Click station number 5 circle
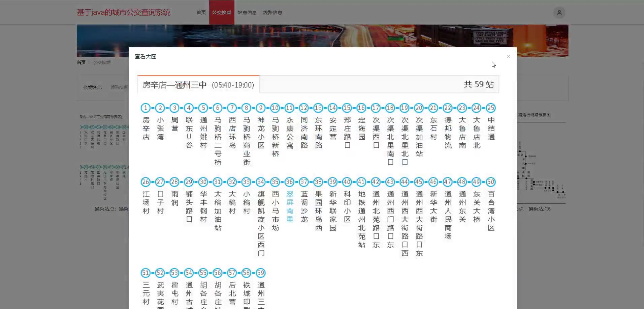The height and width of the screenshot is (309, 644). tap(203, 108)
